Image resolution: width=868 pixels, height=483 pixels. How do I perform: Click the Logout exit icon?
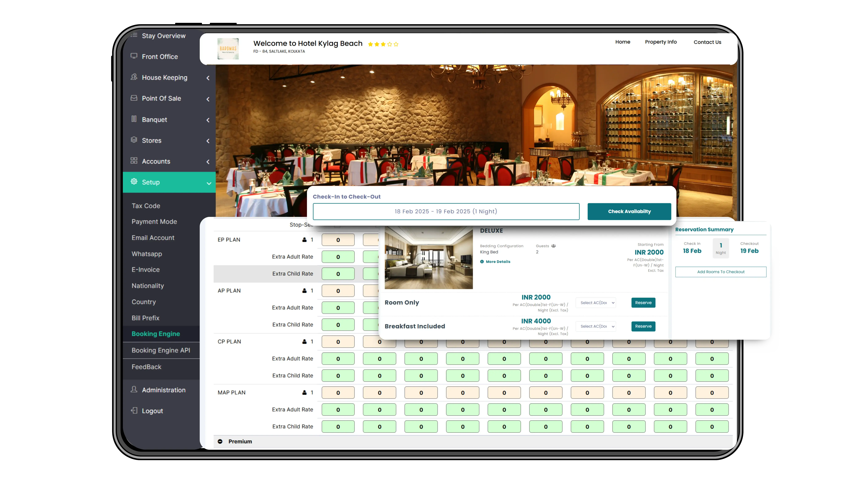coord(134,410)
